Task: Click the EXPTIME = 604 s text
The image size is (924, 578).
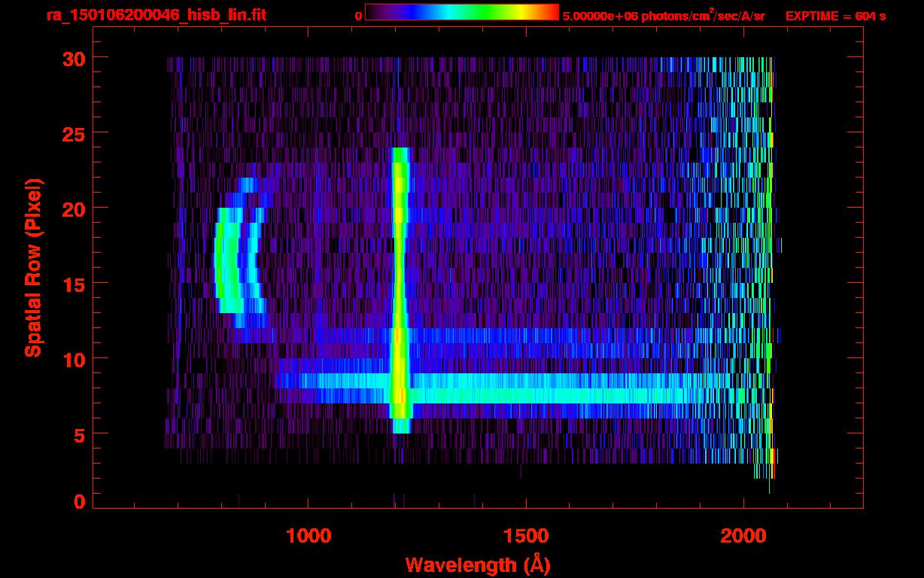Action: (x=835, y=16)
